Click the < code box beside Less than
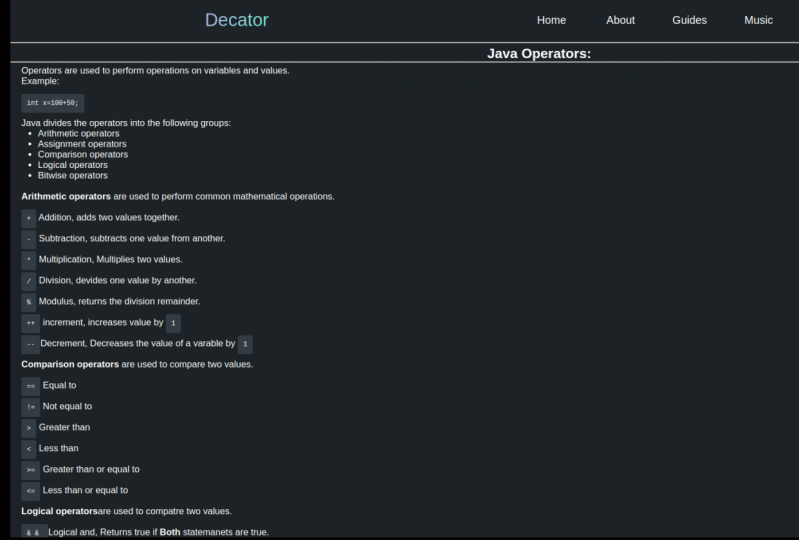Screen dimensions: 799x540 coord(29,449)
